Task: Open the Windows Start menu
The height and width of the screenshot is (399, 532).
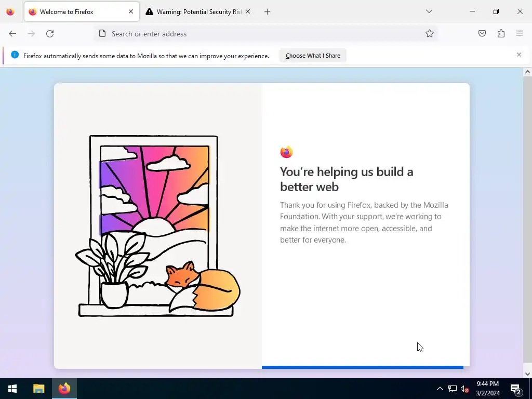Action: [12, 389]
